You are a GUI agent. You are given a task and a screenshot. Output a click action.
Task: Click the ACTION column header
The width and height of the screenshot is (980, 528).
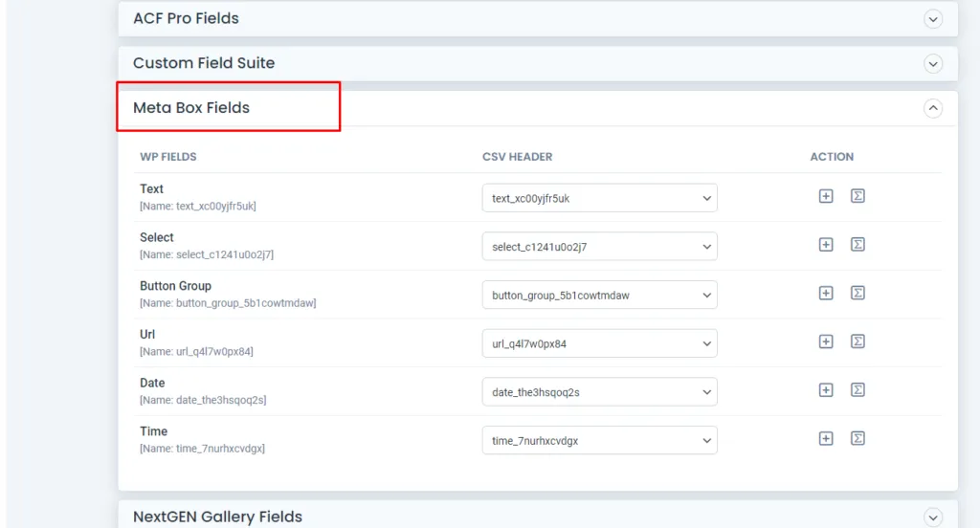pos(832,157)
